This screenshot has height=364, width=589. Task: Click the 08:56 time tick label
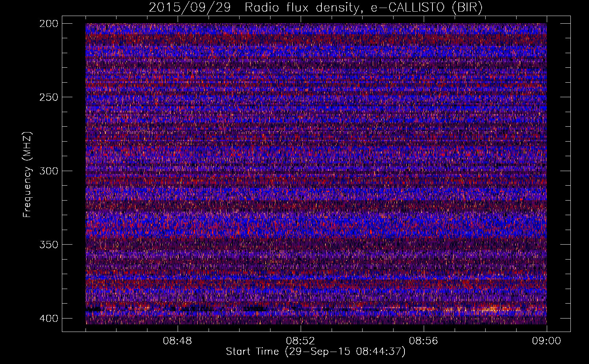click(424, 341)
